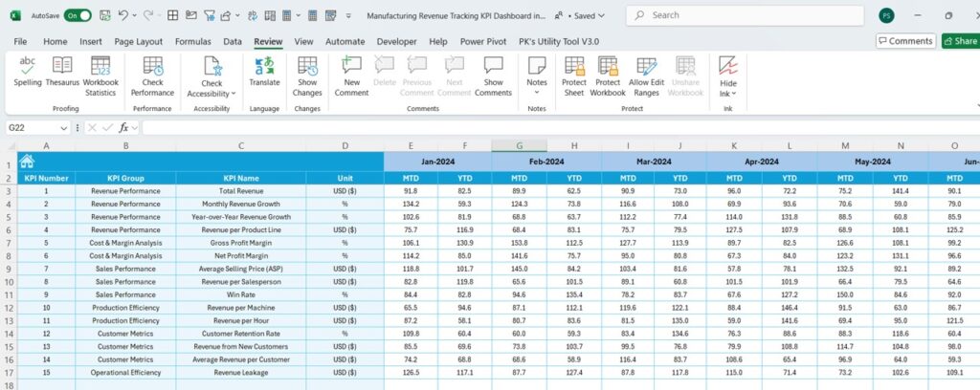Click the Translate tool
The width and height of the screenshot is (980, 390).
pyautogui.click(x=264, y=71)
